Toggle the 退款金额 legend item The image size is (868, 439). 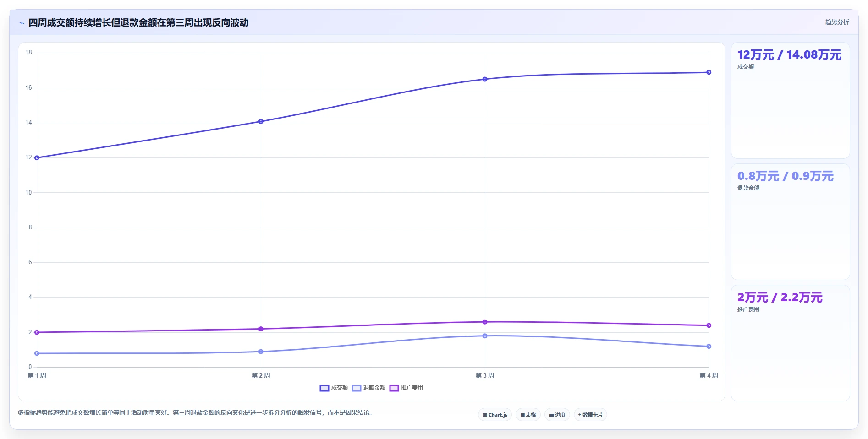pos(369,388)
